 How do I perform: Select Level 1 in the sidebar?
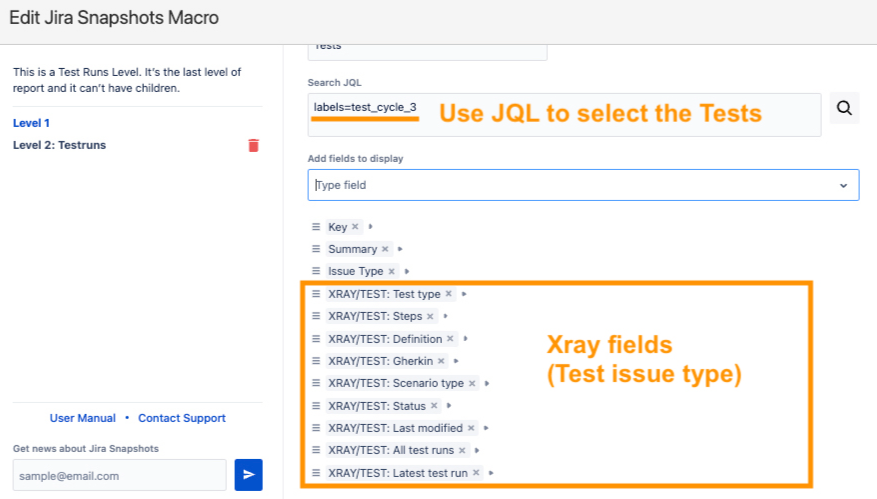point(30,123)
